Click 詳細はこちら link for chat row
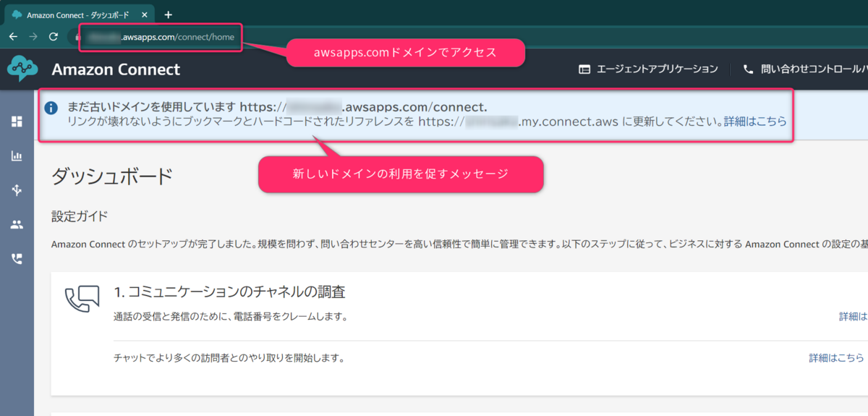 [x=836, y=357]
